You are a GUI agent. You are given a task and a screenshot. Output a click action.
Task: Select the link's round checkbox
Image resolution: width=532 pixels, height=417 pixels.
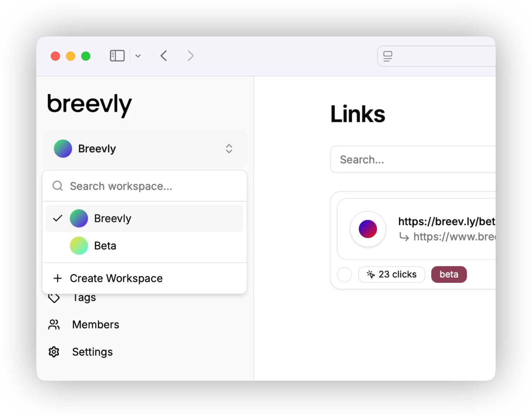(x=344, y=275)
